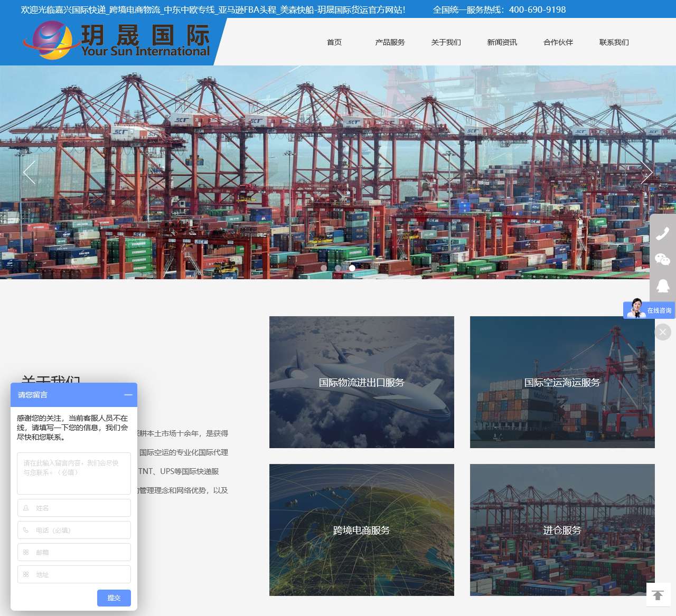Select the third carousel indicator dot
The image size is (676, 616).
[x=352, y=268]
